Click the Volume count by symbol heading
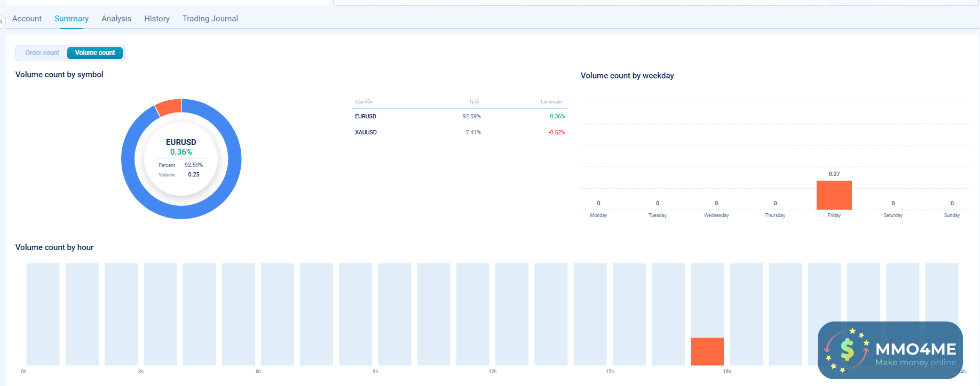The width and height of the screenshot is (980, 386). (59, 75)
